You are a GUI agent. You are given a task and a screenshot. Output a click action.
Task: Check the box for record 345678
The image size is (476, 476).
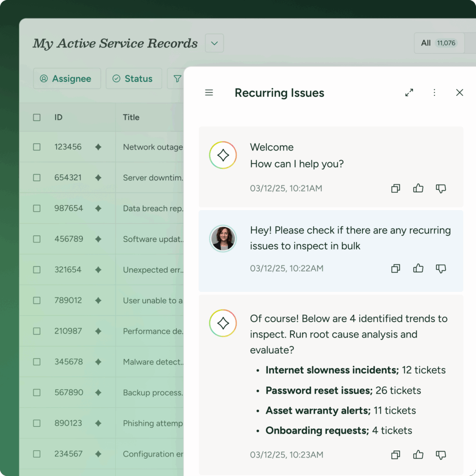click(37, 362)
